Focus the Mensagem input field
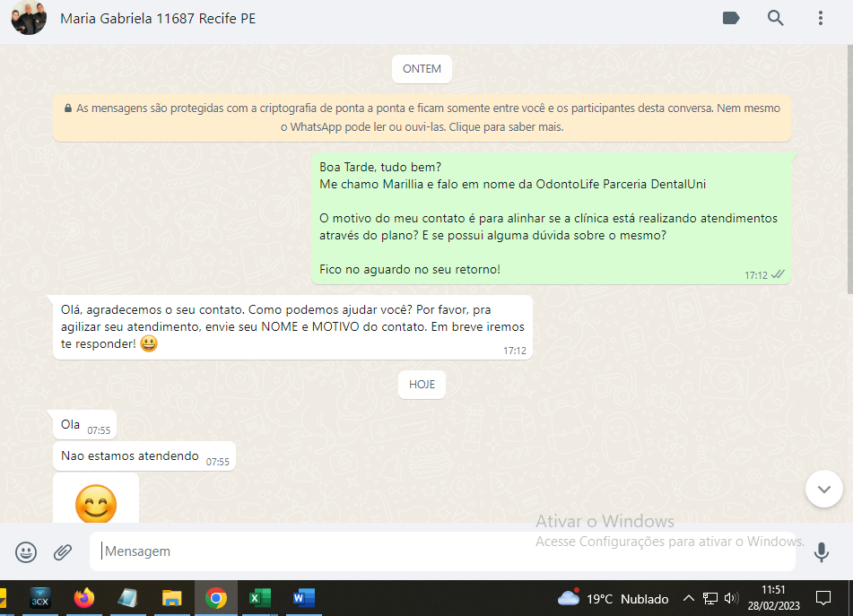 (x=442, y=551)
